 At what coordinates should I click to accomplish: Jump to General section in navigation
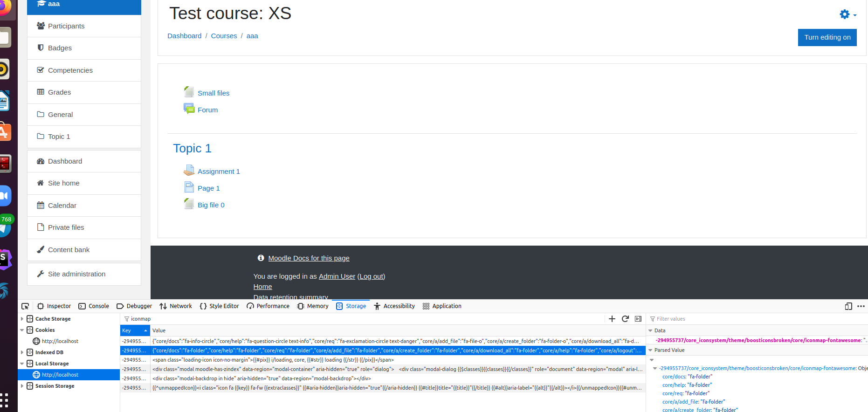[x=84, y=115]
